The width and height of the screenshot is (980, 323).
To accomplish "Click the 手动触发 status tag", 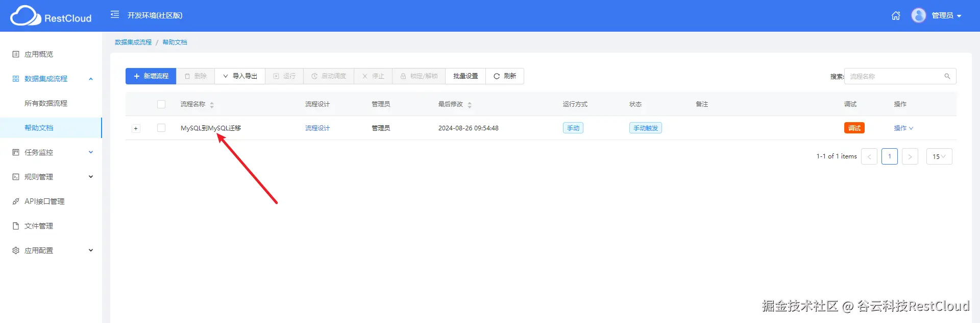I will tap(646, 128).
